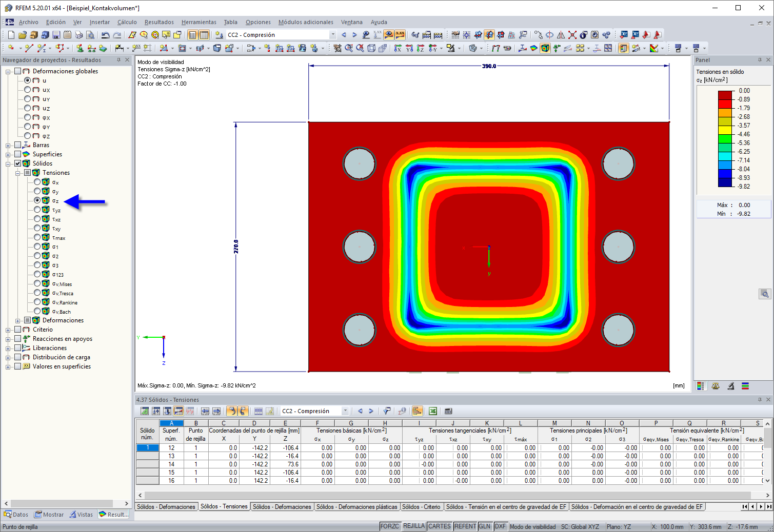
Task: Select the σv,Mises stress radio button
Action: pos(37,283)
